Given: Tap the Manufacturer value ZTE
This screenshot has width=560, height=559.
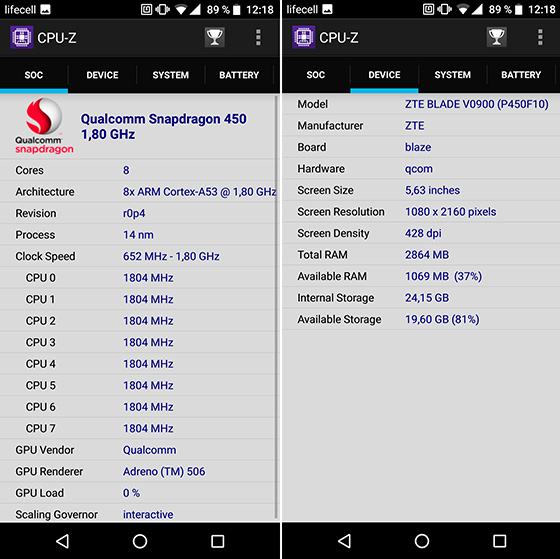Looking at the screenshot, I should (414, 125).
